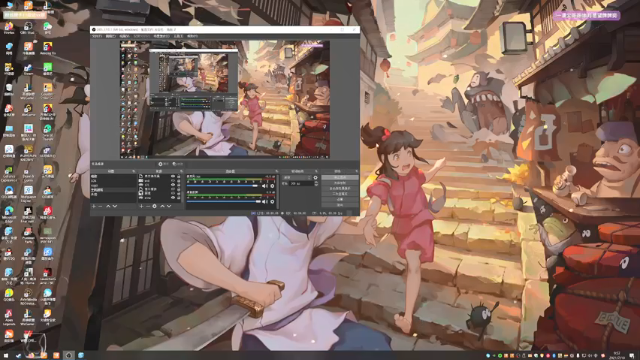Open Steam desktop shortcut

[28, 69]
